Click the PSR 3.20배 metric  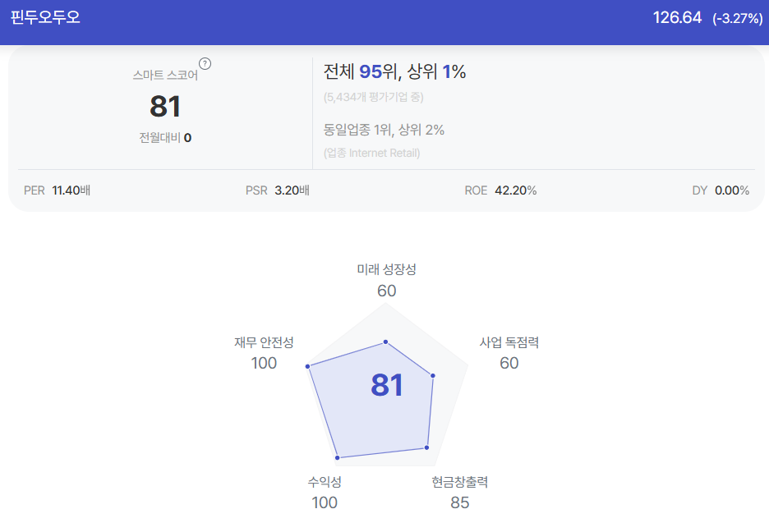pyautogui.click(x=278, y=190)
